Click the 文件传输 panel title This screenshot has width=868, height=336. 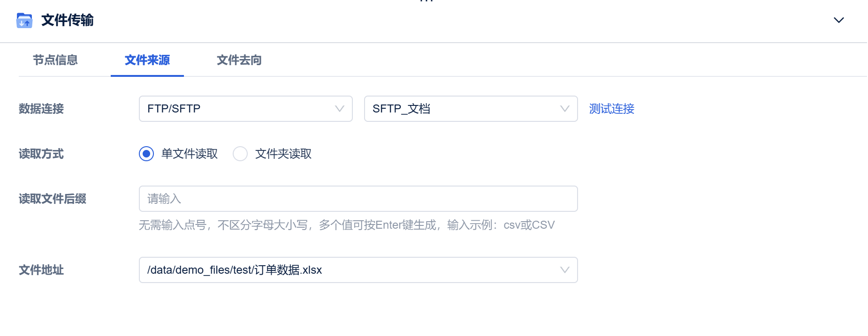pyautogui.click(x=68, y=20)
